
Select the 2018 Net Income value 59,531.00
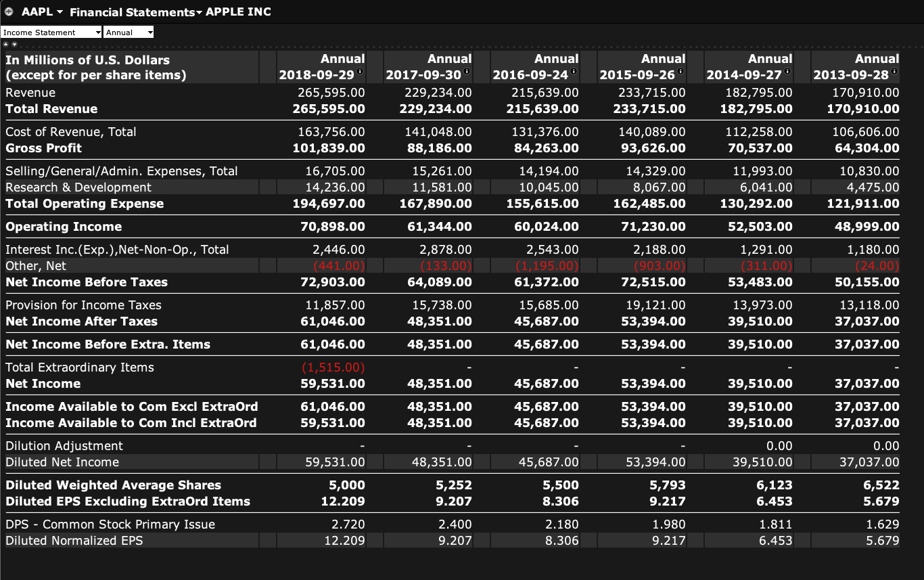pos(332,384)
